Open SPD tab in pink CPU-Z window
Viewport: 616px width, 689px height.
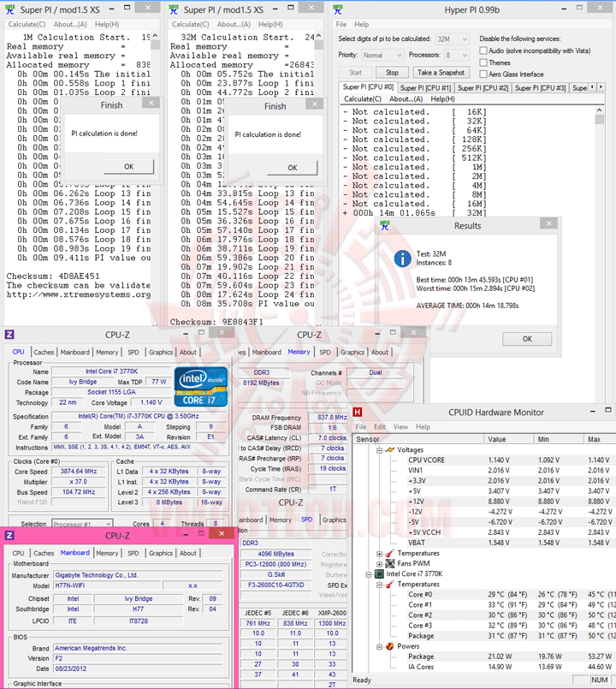click(x=133, y=553)
